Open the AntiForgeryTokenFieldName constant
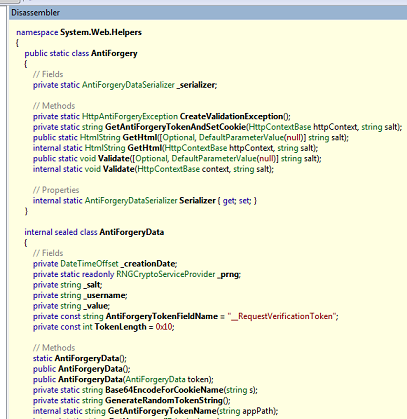This screenshot has width=407, height=419. click(162, 316)
